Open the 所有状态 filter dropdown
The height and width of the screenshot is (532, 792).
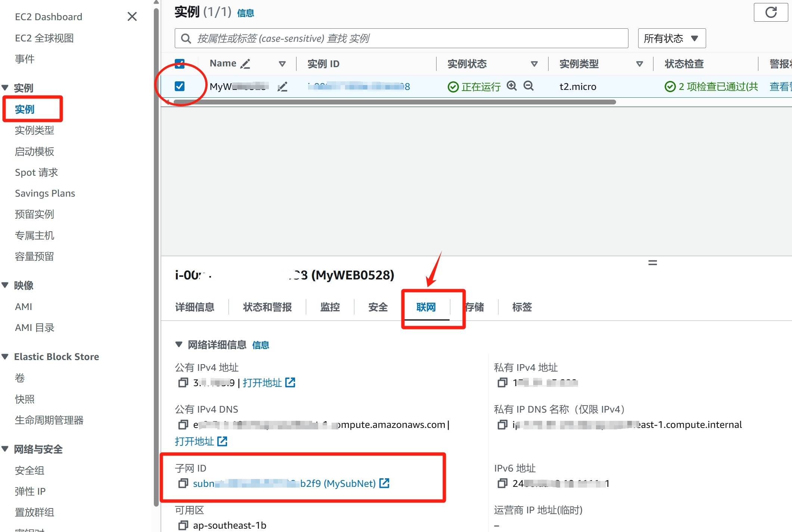671,38
